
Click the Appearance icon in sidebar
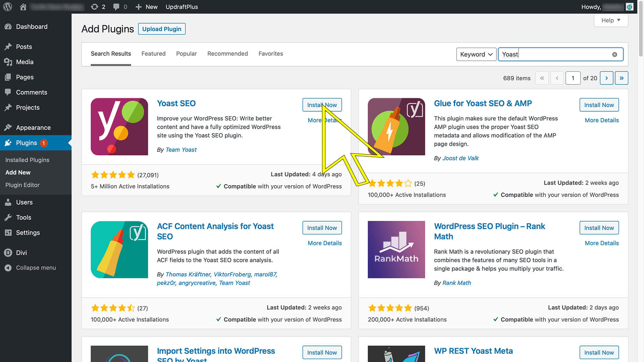8,127
